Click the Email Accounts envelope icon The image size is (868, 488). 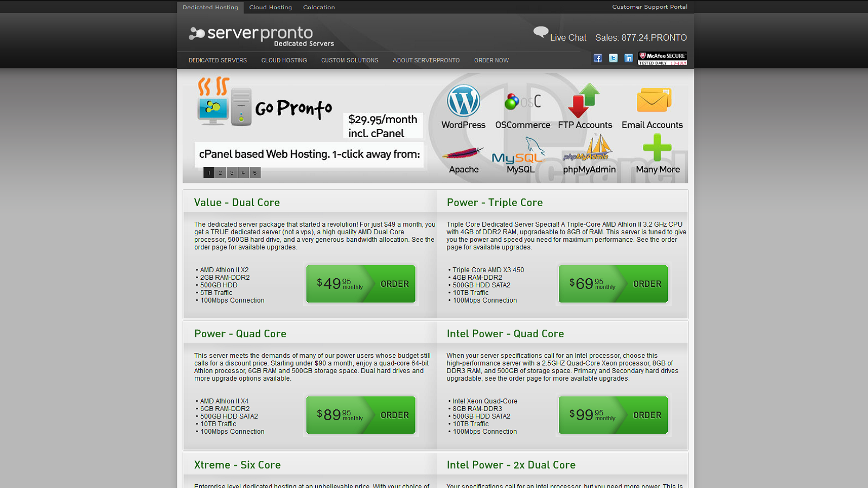(654, 100)
